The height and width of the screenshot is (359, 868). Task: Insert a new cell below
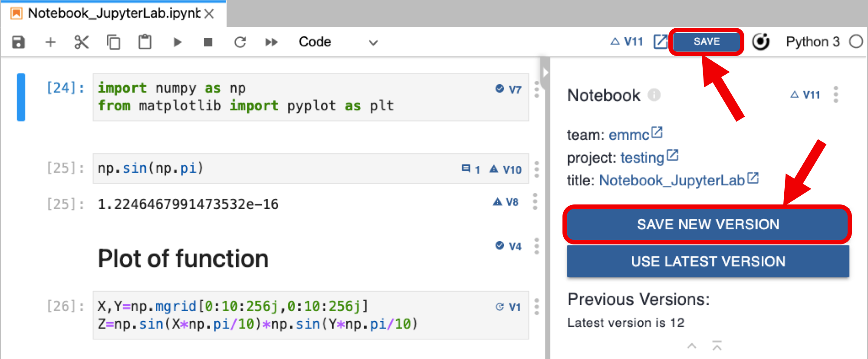[x=50, y=42]
